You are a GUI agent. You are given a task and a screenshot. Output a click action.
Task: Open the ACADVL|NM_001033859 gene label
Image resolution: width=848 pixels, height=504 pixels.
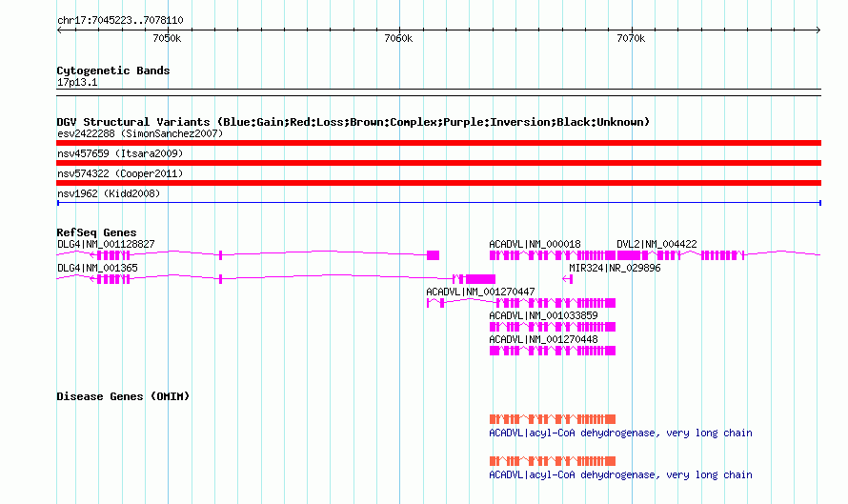click(543, 315)
